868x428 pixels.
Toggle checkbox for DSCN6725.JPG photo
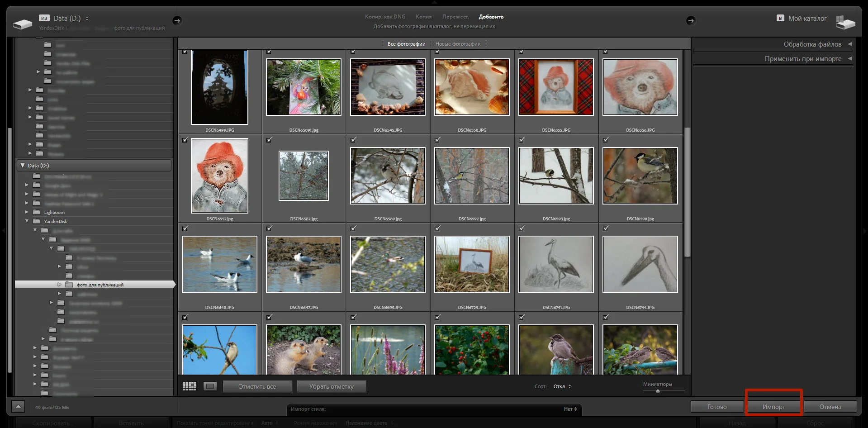(x=437, y=229)
